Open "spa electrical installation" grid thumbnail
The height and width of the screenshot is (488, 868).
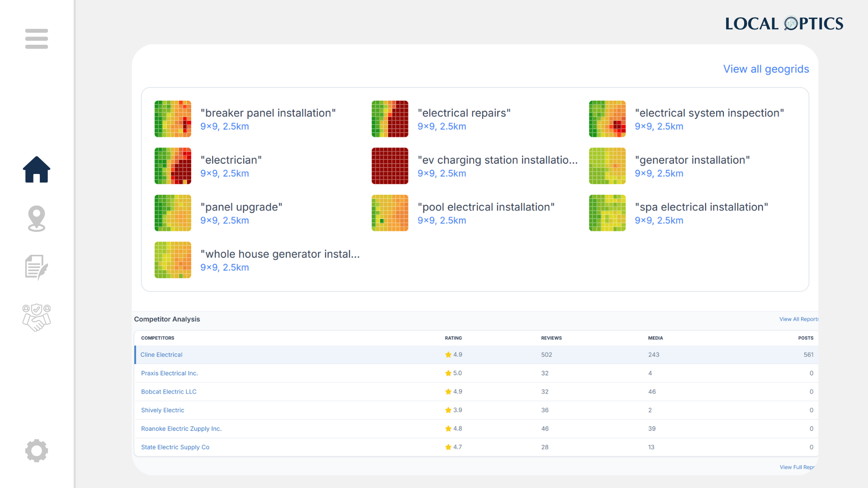click(607, 213)
